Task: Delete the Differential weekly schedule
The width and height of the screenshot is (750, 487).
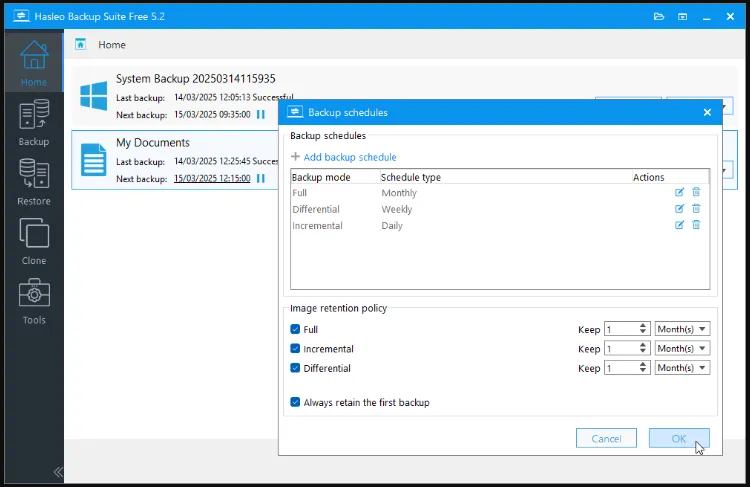Action: tap(696, 209)
